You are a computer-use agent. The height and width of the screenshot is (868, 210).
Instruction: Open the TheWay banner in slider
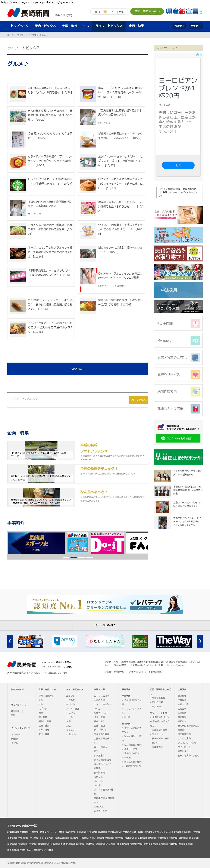[x=174, y=641]
